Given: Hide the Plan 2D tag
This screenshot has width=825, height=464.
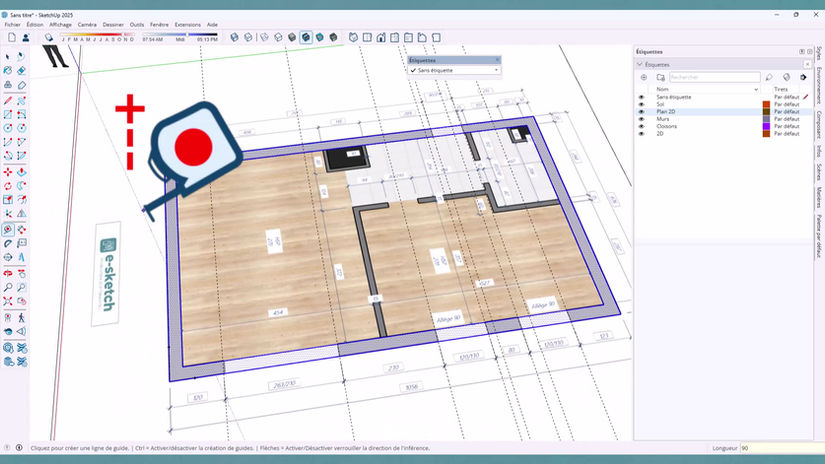Looking at the screenshot, I should [x=641, y=112].
